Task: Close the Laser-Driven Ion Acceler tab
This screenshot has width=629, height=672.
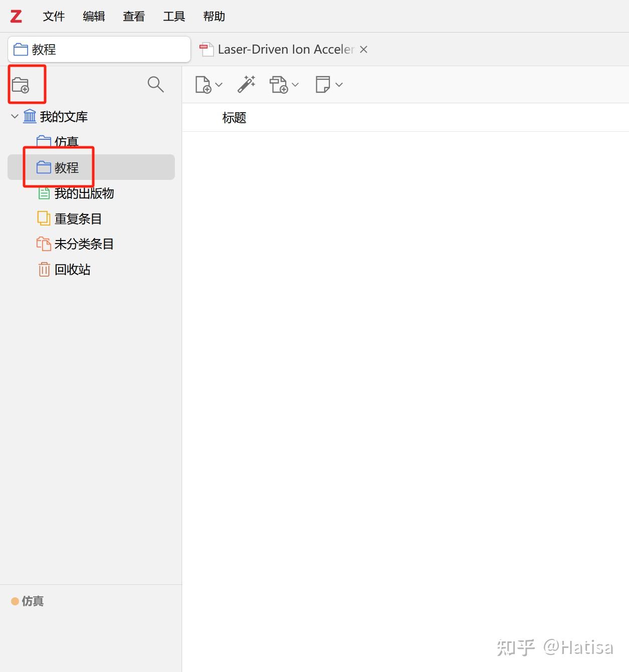Action: 364,49
